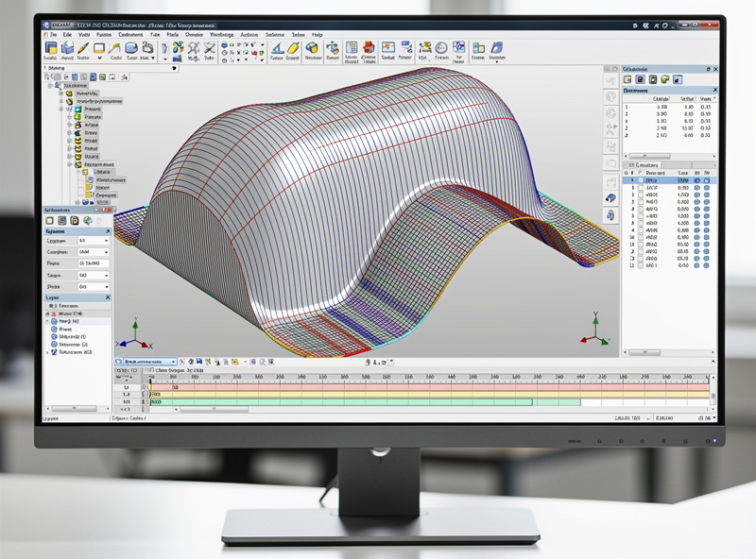This screenshot has height=559, width=756.
Task: Click the blue and yellow sphere icon
Action: coord(313,48)
